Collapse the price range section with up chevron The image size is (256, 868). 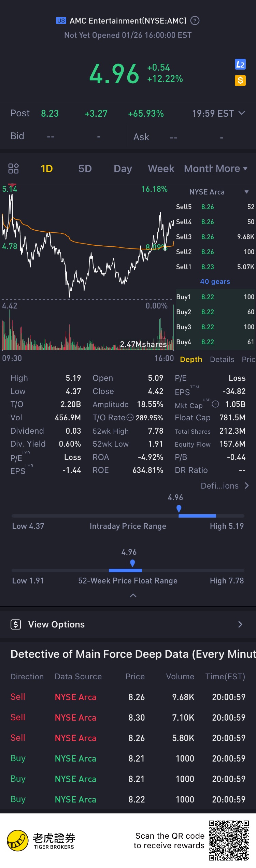click(x=133, y=595)
